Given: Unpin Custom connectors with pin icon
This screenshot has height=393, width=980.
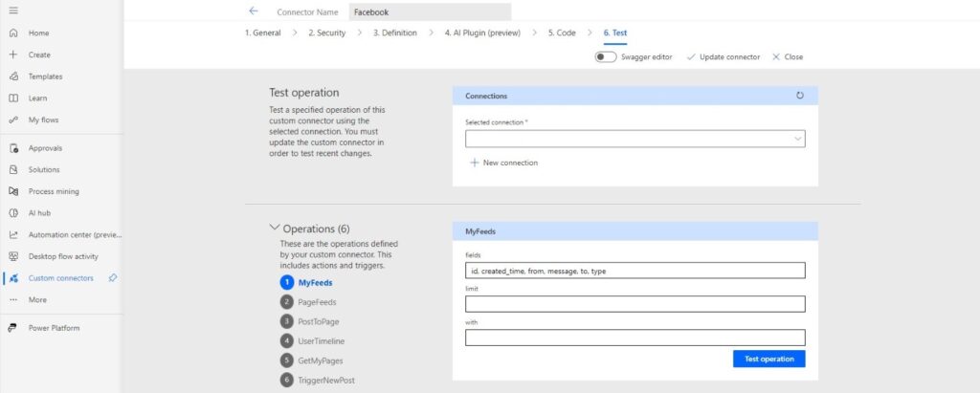Looking at the screenshot, I should tap(113, 278).
